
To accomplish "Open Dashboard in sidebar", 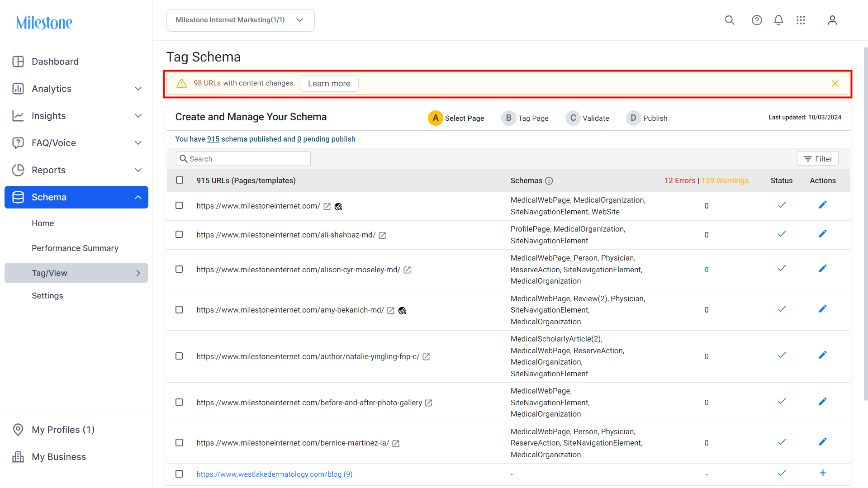I will [x=55, y=62].
